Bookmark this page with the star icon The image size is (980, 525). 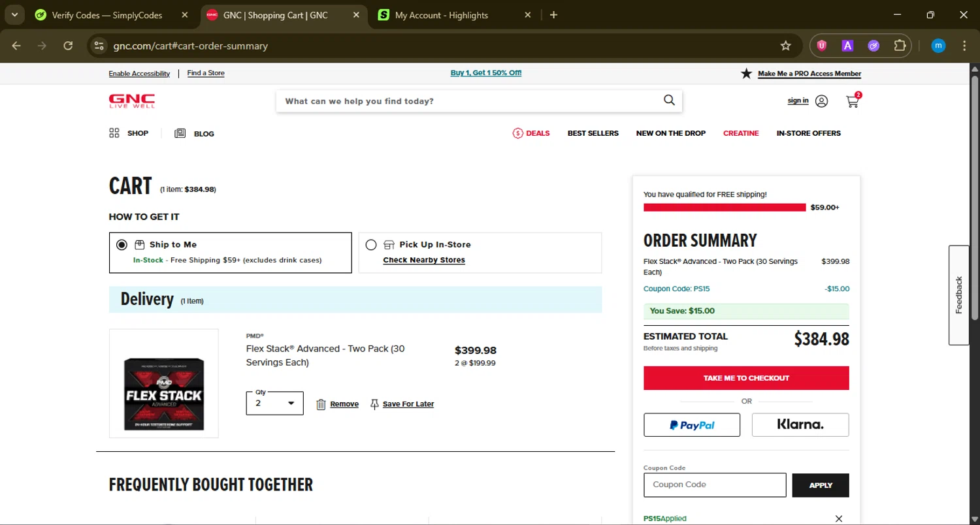(786, 46)
